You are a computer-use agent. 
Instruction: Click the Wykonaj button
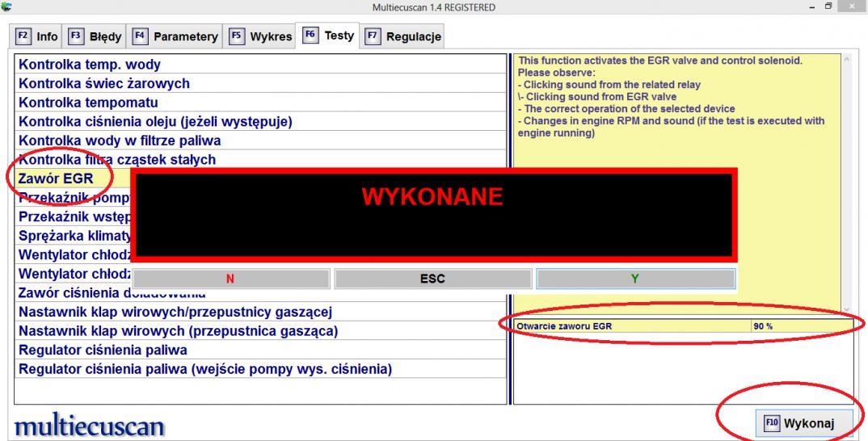[x=804, y=423]
